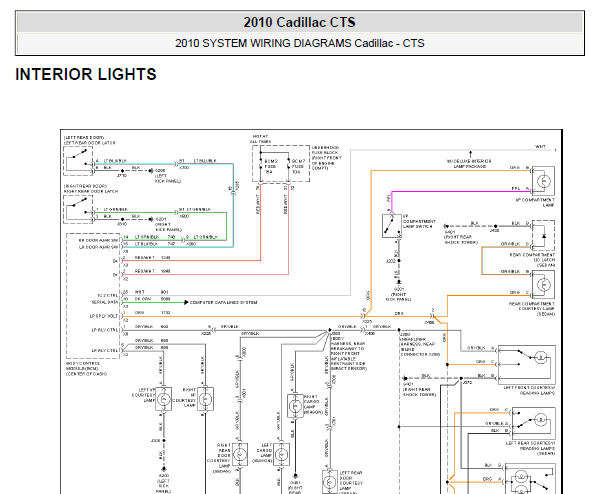
Task: Click the "RIGHT REAR DOOR LATCH" label
Action: (x=91, y=191)
